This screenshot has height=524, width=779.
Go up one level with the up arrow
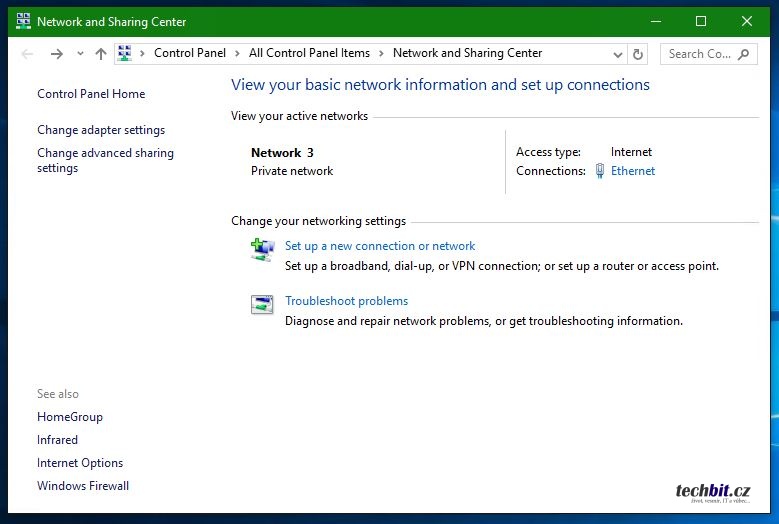[x=100, y=54]
